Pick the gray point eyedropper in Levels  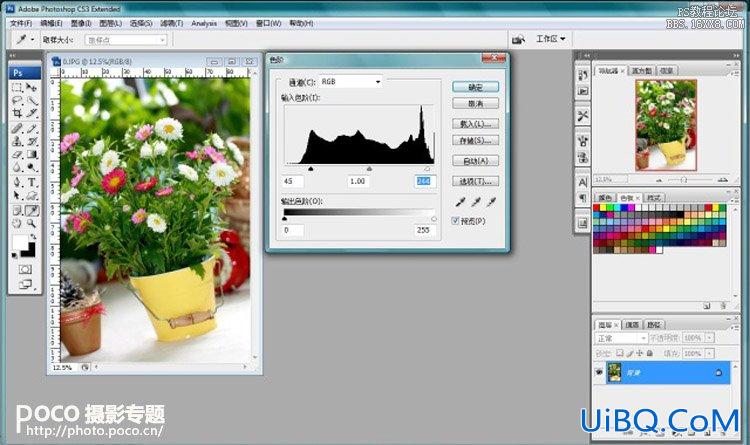click(x=475, y=202)
